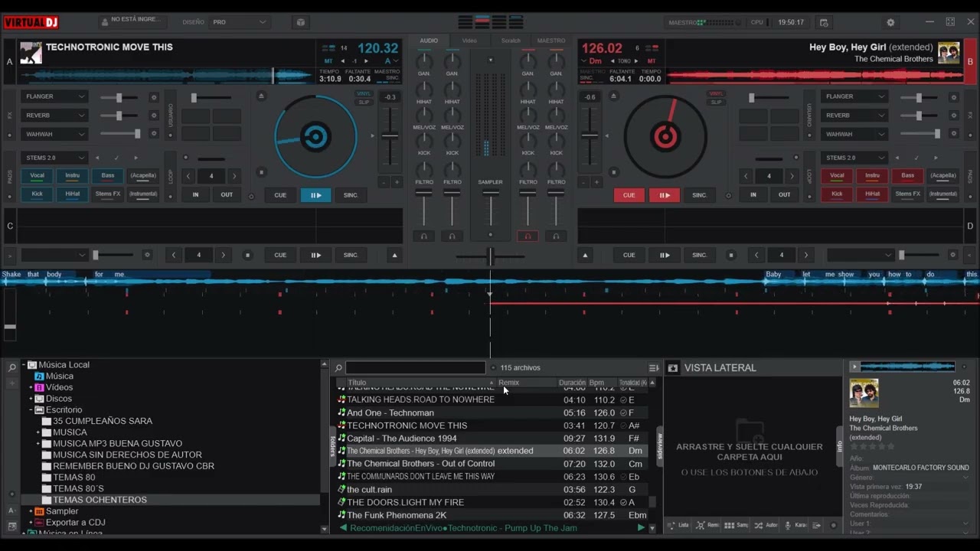Viewport: 980px width, 551px height.
Task: Collapse the Escritorio tree node
Action: 31,410
